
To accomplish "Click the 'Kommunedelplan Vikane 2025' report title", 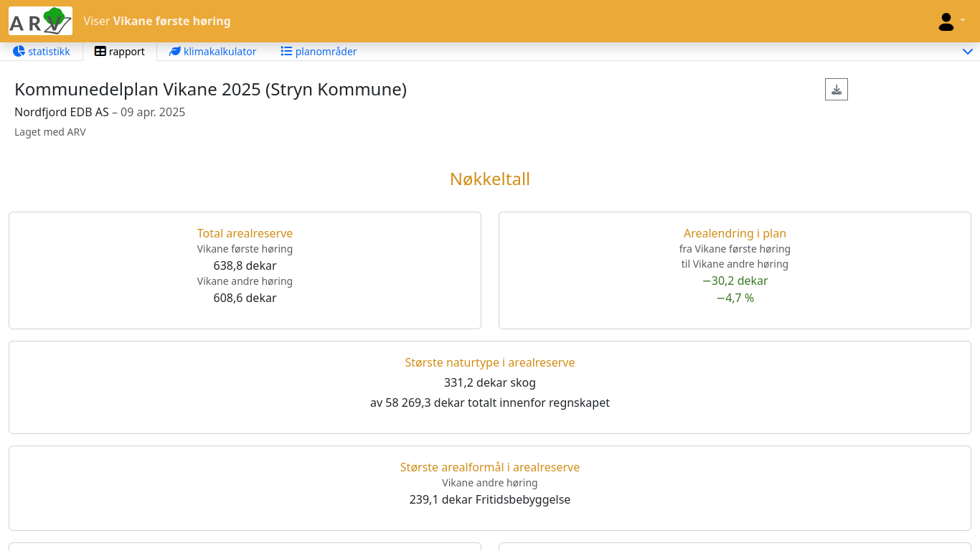I will coord(210,90).
